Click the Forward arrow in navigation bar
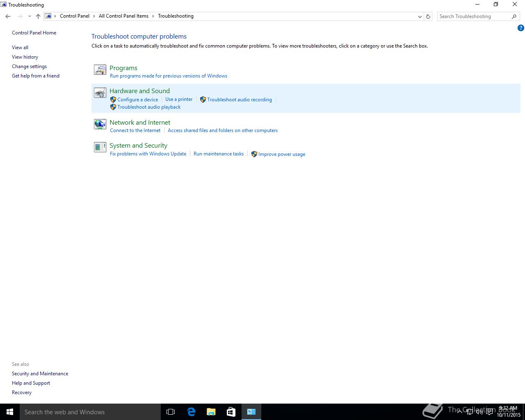Viewport: 525px width, 420px height. 20,16
